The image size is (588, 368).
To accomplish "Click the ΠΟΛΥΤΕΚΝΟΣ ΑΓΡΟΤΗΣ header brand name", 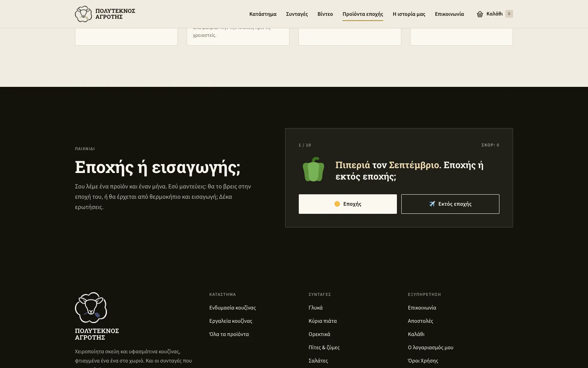I will click(115, 14).
